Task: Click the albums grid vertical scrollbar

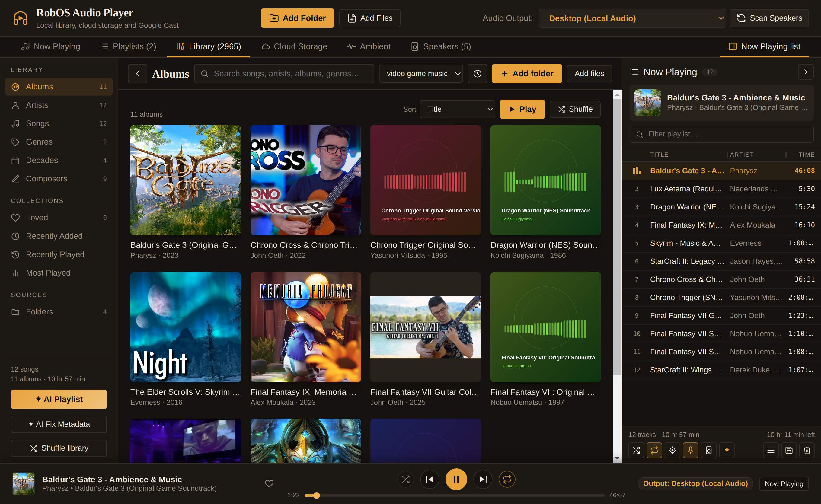Action: (617, 276)
